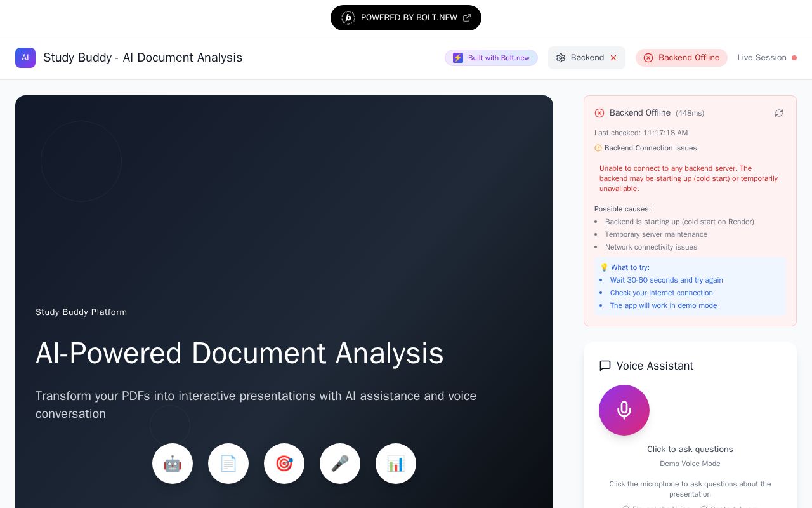Click 'The app will work in demo mode'
The image size is (812, 508).
[x=664, y=305]
